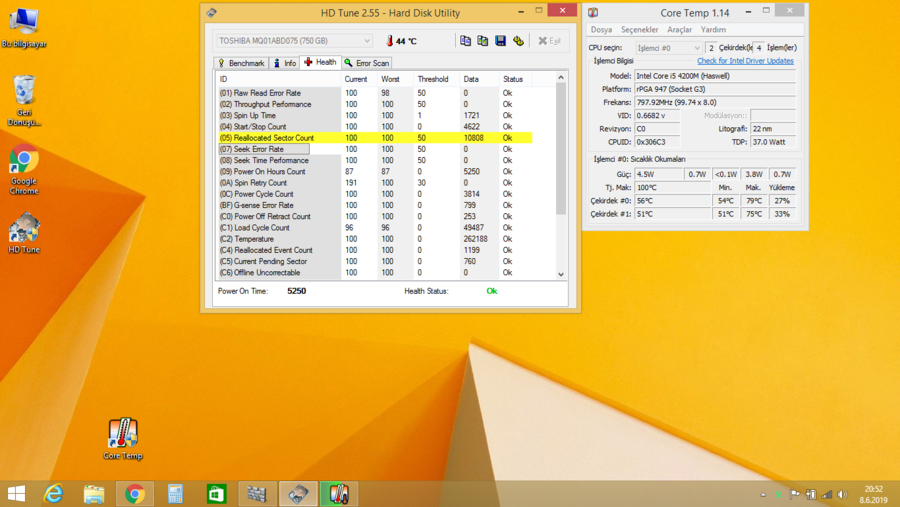Open Windows Store from taskbar

[x=216, y=494]
